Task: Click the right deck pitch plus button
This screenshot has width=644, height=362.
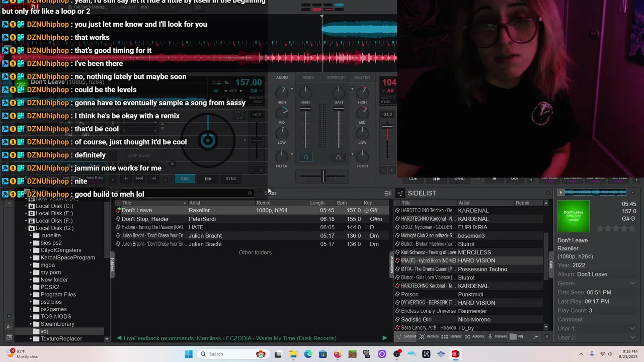Action: (x=391, y=170)
